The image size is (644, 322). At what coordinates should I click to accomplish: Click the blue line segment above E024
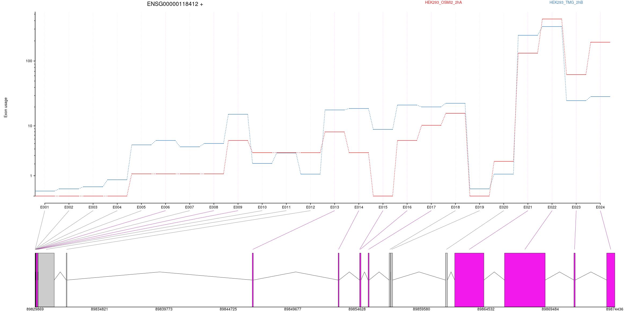tap(600, 97)
